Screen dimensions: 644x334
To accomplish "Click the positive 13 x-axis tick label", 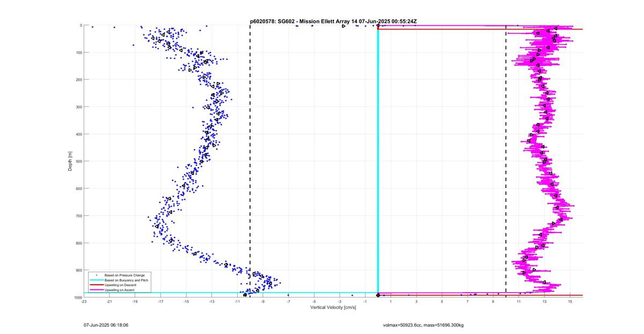I will [544, 301].
